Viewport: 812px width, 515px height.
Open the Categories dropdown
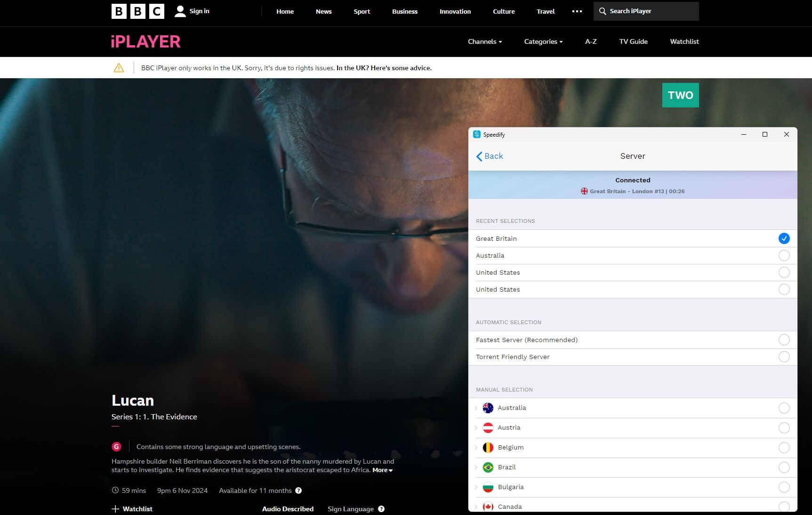[543, 41]
